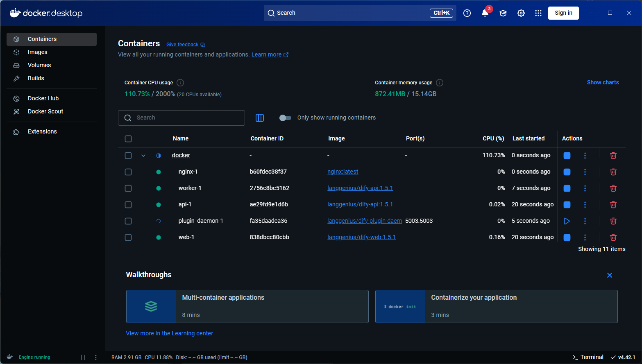Viewport: 642px width, 364px height.
Task: Open notifications bell icon
Action: click(x=485, y=13)
